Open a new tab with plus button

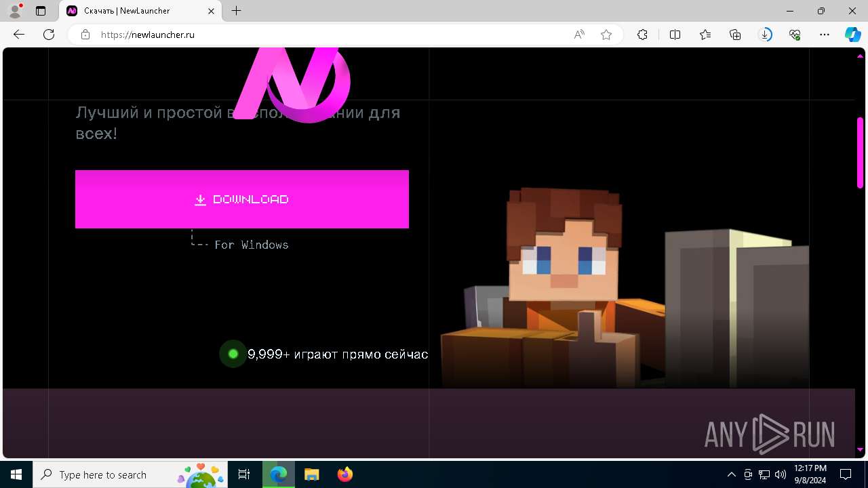point(236,11)
